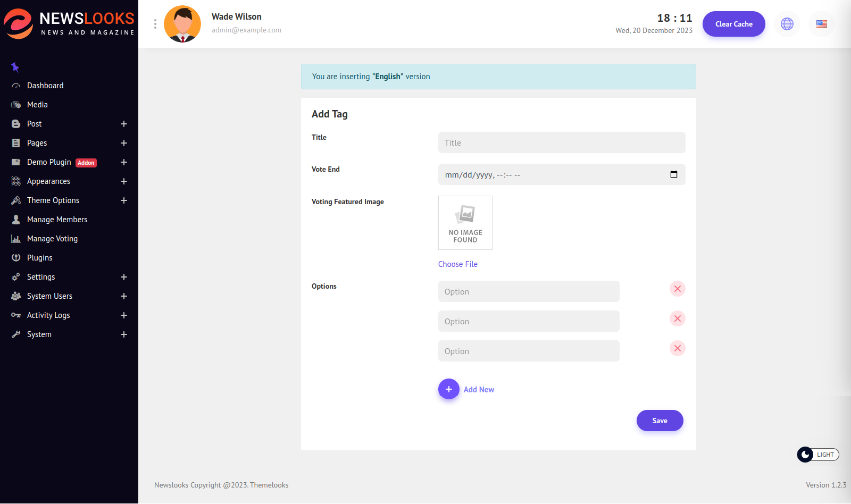Click the Choose File link
This screenshot has width=851, height=504.
click(457, 264)
